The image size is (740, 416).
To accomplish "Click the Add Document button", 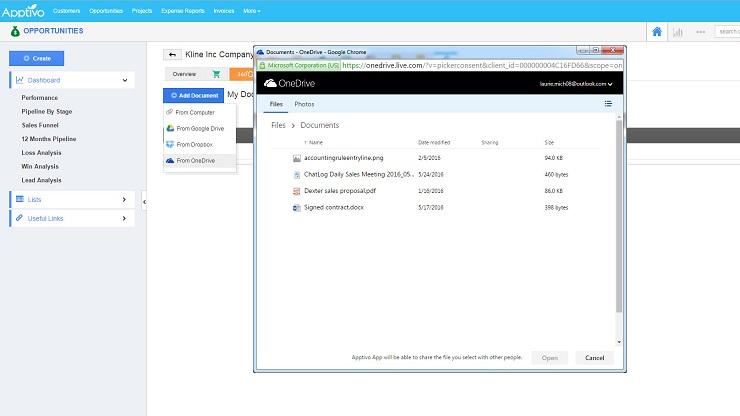I will [193, 95].
